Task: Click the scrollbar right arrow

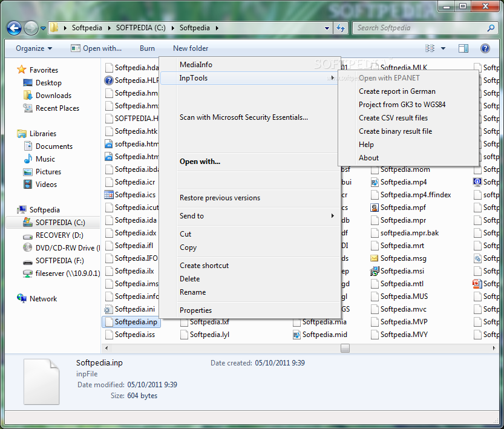Action: pyautogui.click(x=494, y=348)
